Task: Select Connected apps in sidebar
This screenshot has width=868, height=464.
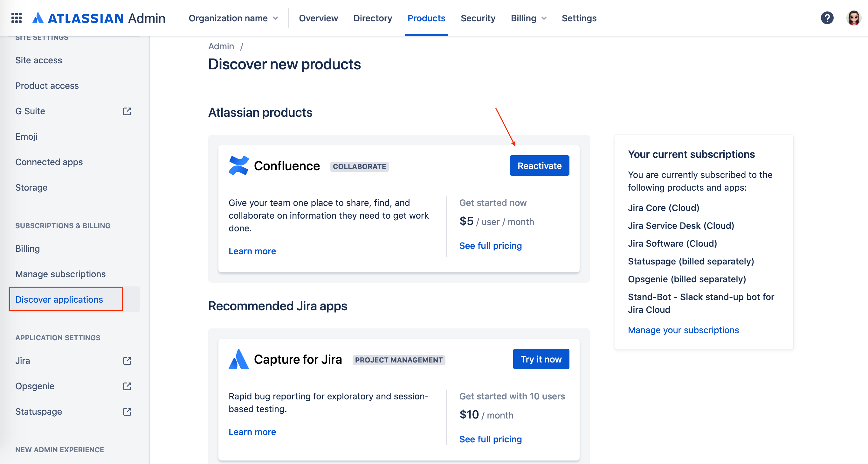Action: [x=49, y=162]
